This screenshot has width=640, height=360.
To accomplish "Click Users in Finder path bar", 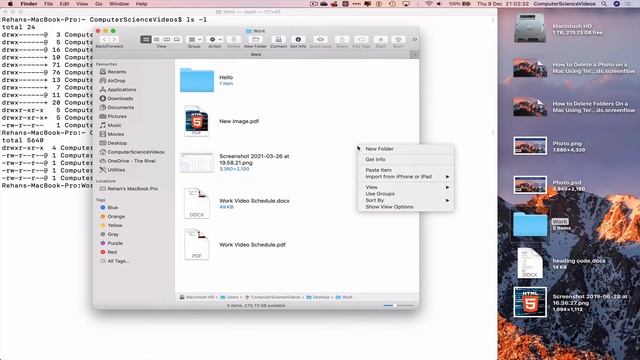I will point(230,297).
